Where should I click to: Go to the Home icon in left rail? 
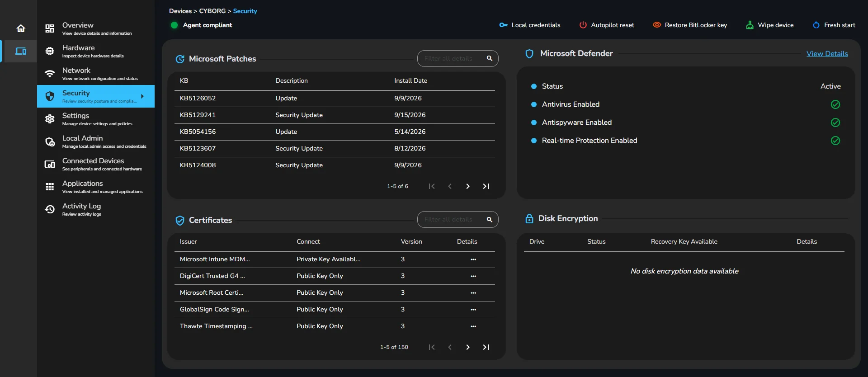click(21, 28)
